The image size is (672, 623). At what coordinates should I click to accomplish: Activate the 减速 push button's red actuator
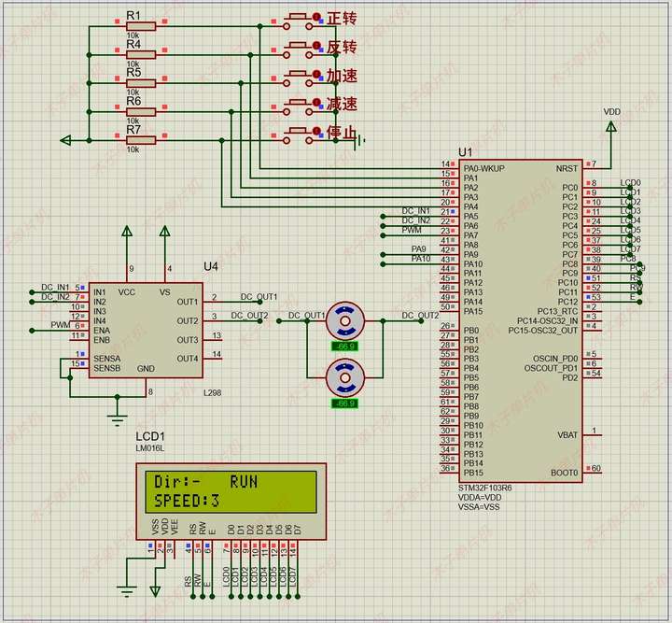coord(316,103)
